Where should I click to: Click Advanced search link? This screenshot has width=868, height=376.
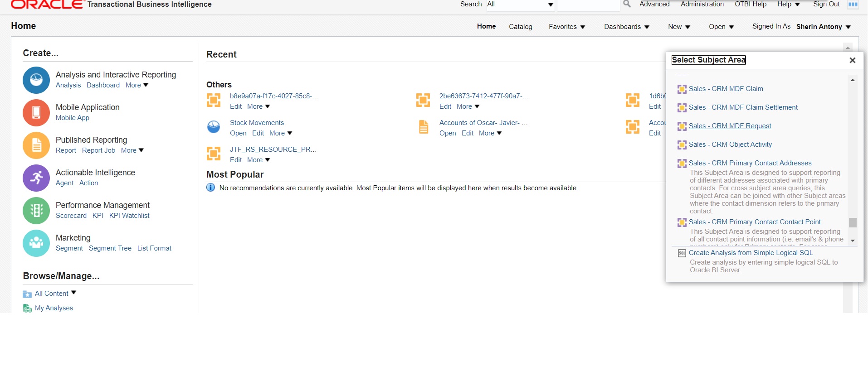coord(654,4)
